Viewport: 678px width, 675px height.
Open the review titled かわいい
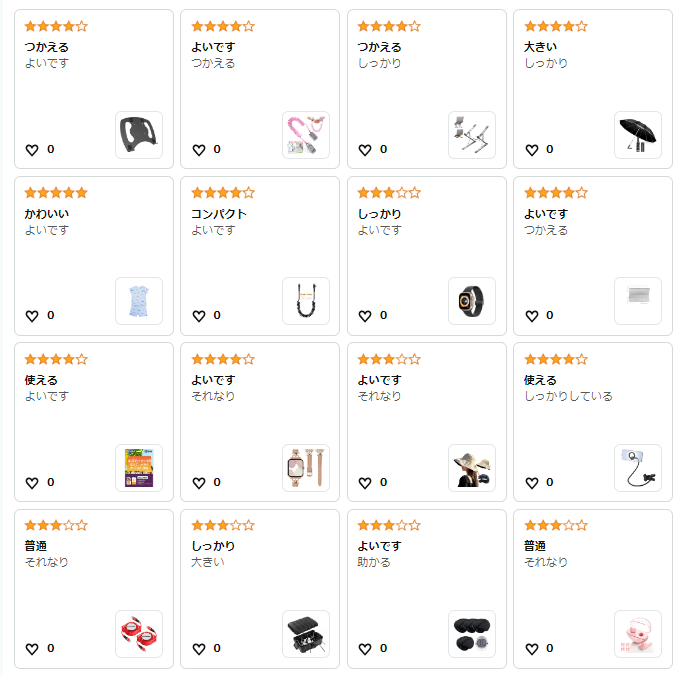pos(47,214)
